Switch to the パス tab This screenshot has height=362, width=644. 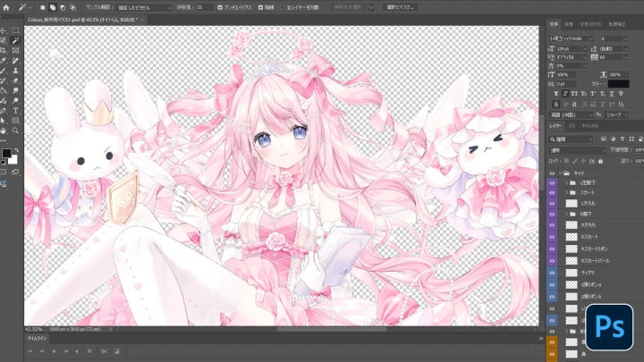point(572,126)
